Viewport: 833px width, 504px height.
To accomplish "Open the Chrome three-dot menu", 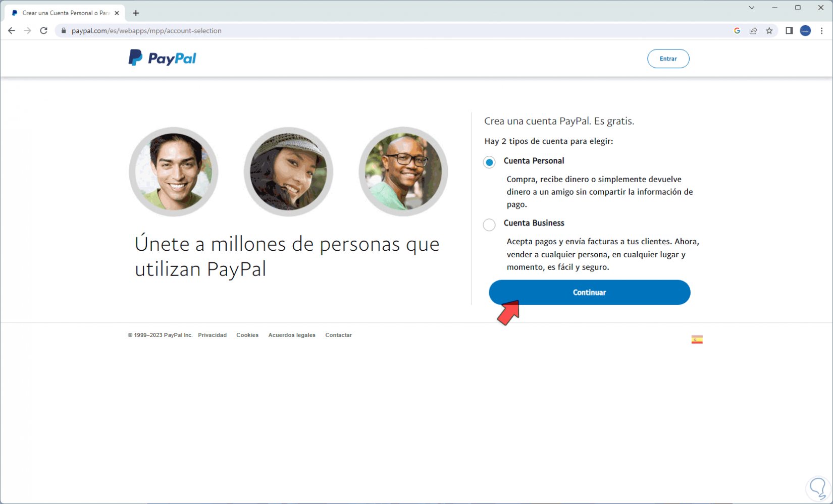I will (x=821, y=31).
